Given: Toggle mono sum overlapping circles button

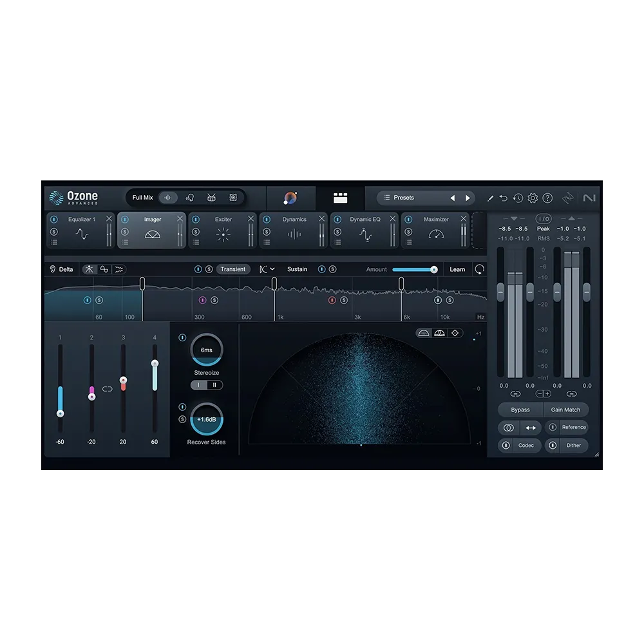Looking at the screenshot, I should coord(509,428).
